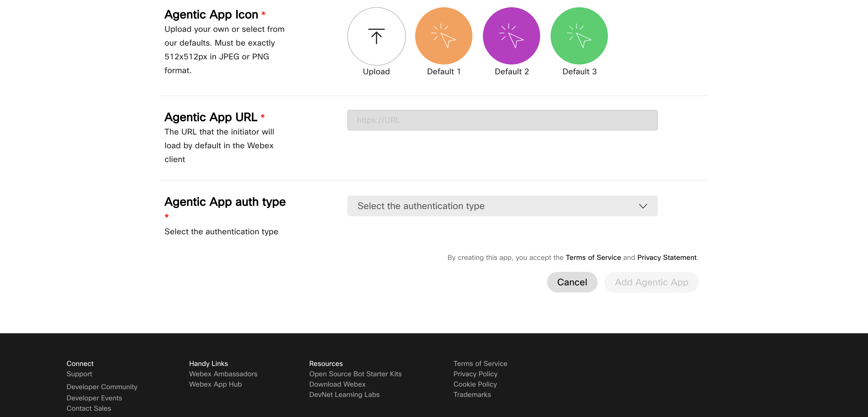This screenshot has width=868, height=417.
Task: Click the Add Agentic App button
Action: [651, 282]
